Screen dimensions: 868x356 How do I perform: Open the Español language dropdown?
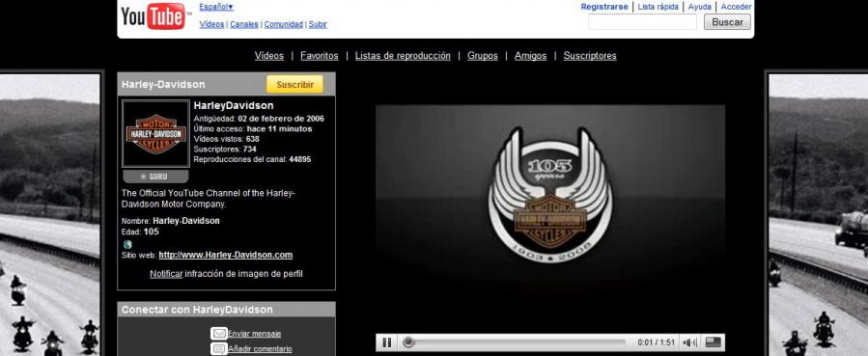(216, 7)
